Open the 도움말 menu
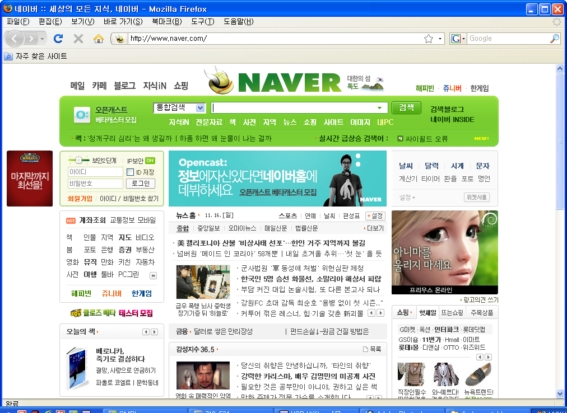567x413 pixels. (x=239, y=22)
